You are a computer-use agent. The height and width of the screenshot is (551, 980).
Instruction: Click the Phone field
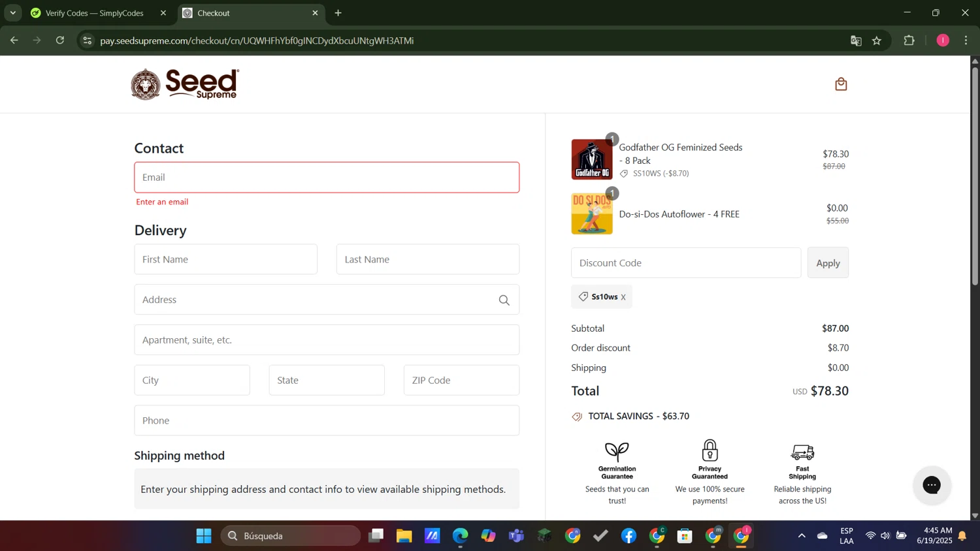(x=327, y=420)
